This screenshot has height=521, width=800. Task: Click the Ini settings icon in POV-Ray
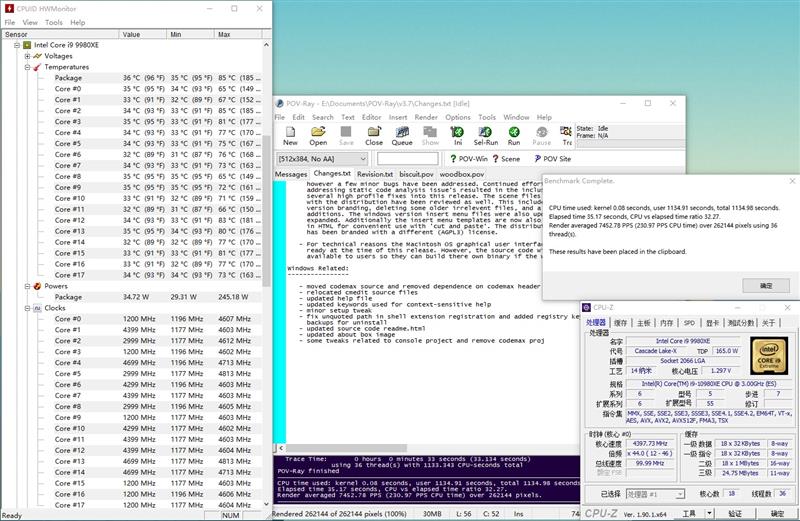coord(458,132)
